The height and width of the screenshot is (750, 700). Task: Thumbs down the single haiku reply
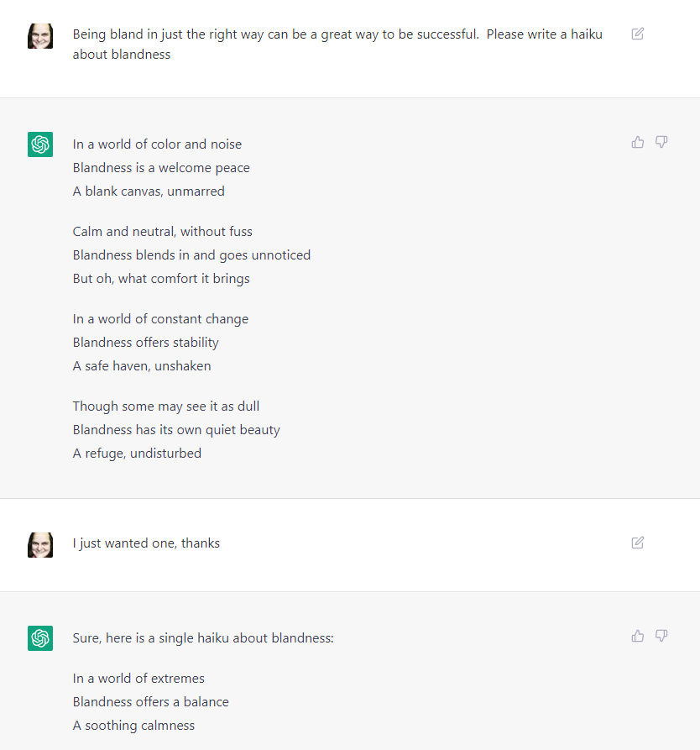pyautogui.click(x=661, y=636)
